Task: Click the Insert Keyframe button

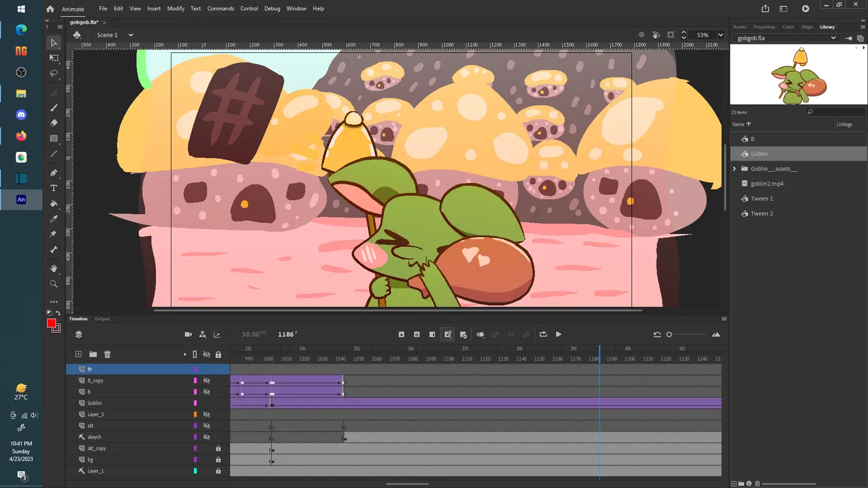Action: 401,334
